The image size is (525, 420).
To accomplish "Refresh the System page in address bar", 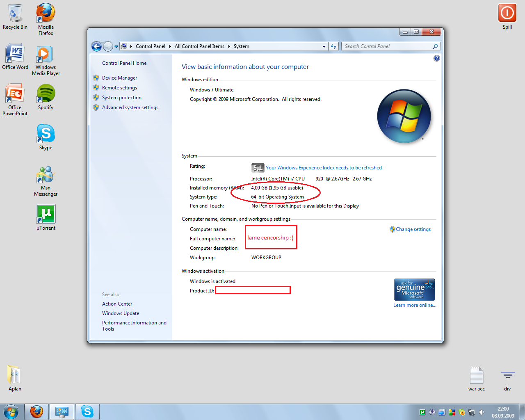I will [x=334, y=46].
